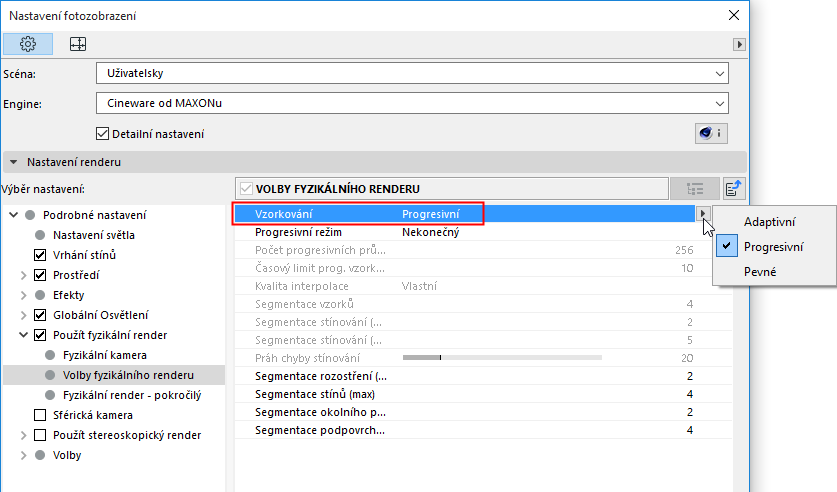
Task: Open the Scéna dropdown
Action: [x=412, y=73]
